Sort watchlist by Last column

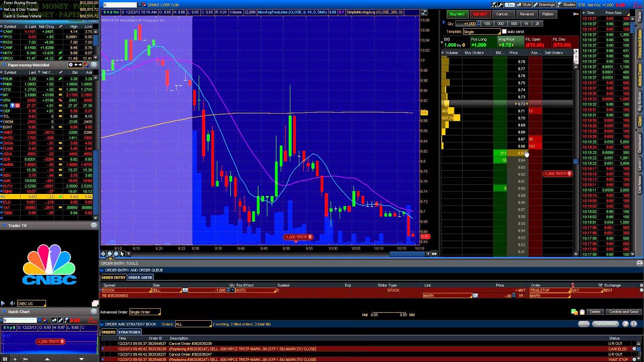pos(32,72)
